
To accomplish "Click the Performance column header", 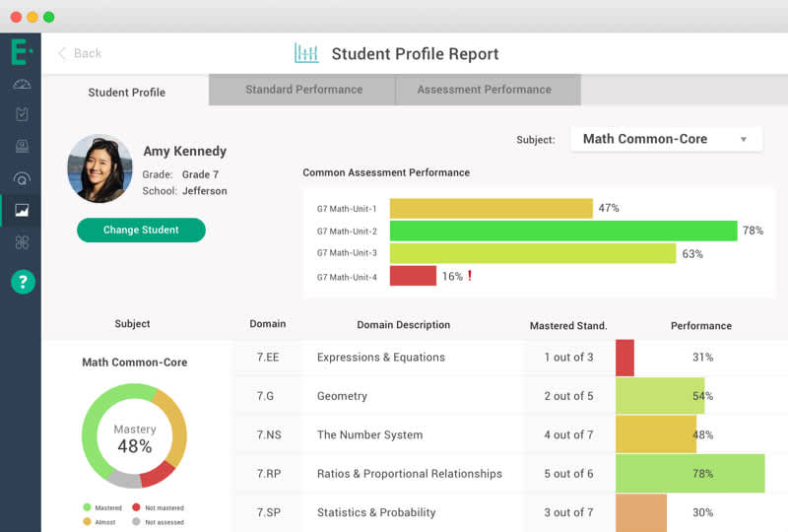I will 701,326.
